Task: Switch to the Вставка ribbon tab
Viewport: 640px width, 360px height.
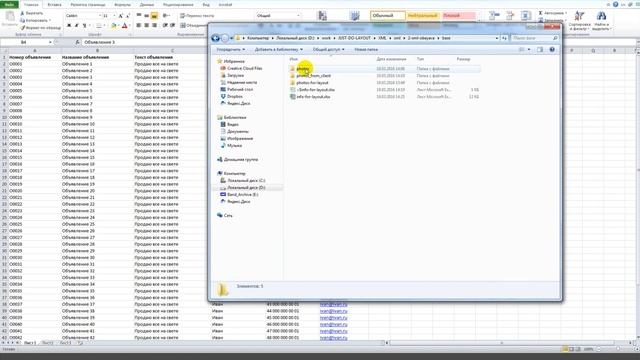Action: [x=54, y=4]
